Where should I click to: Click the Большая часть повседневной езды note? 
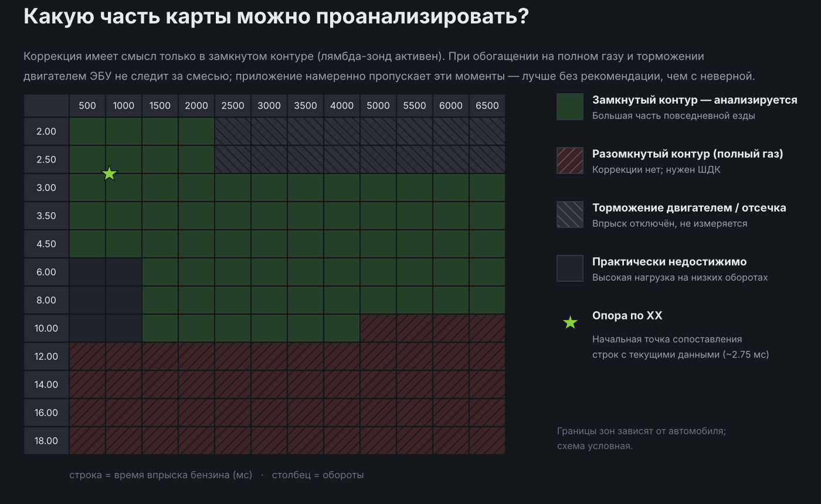674,116
